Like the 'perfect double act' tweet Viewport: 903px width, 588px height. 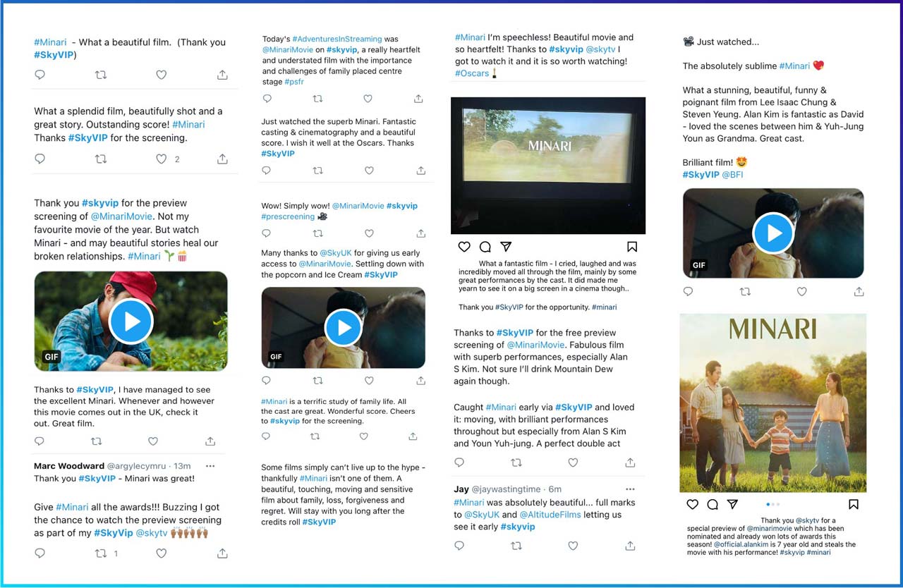pyautogui.click(x=573, y=463)
